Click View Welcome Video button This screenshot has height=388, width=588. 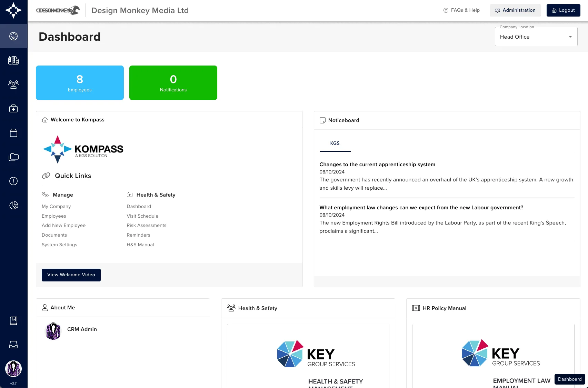71,275
